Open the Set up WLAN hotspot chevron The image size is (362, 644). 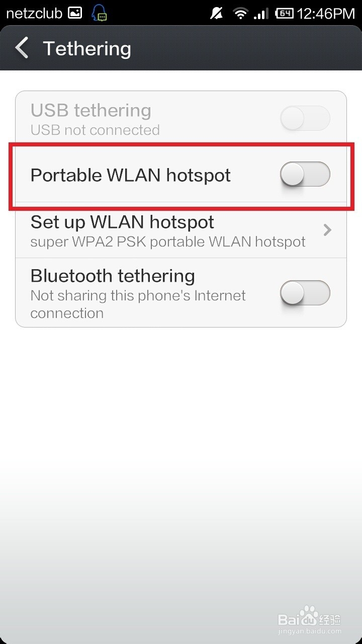click(327, 230)
